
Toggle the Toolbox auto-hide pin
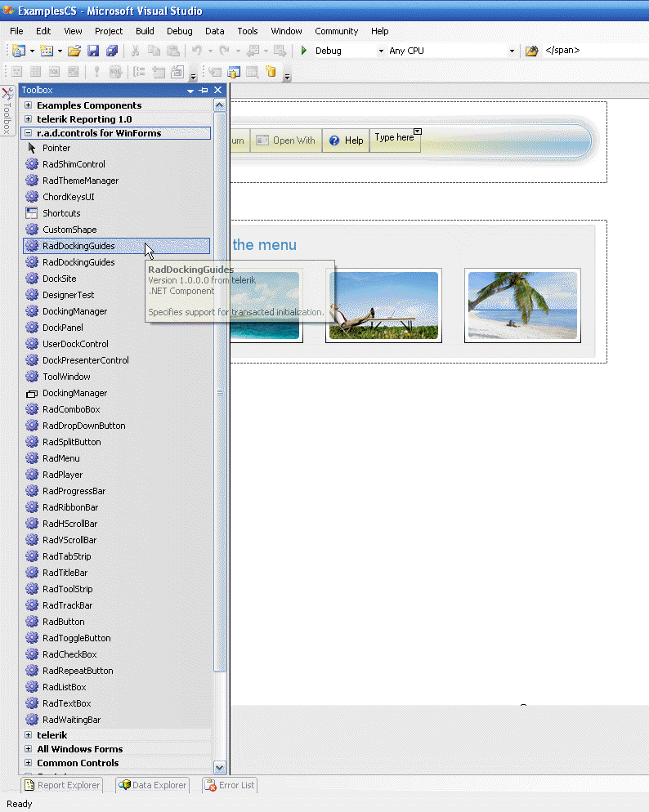click(x=204, y=90)
